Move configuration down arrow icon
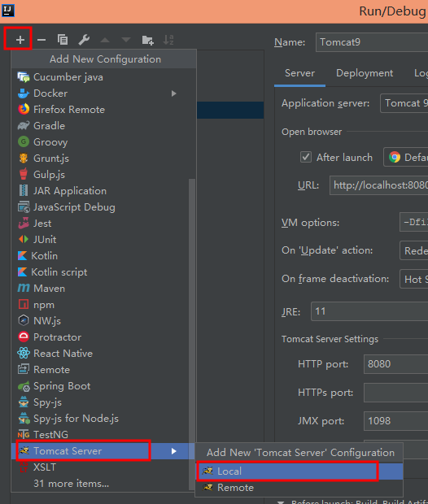 coord(126,40)
